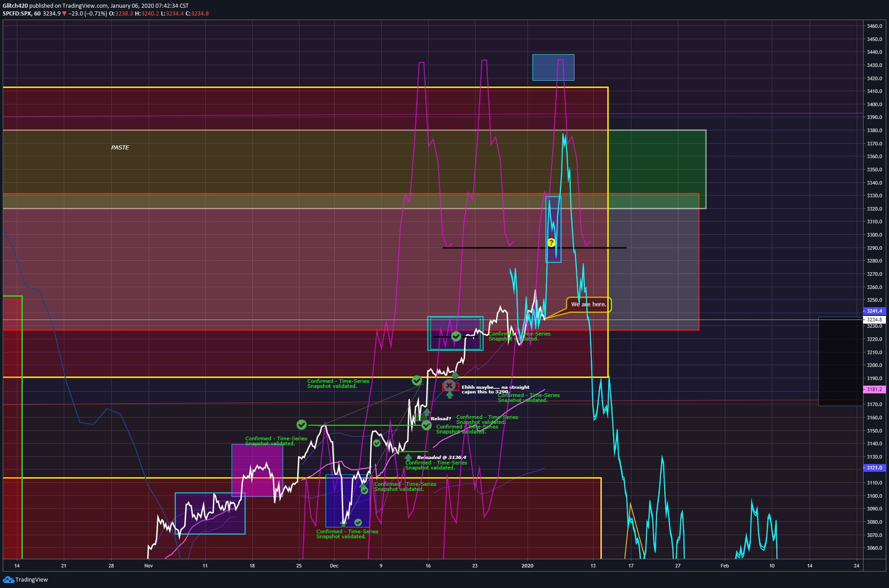Click the green up arrow above Reloaded label
889x588 pixels.
pos(408,457)
